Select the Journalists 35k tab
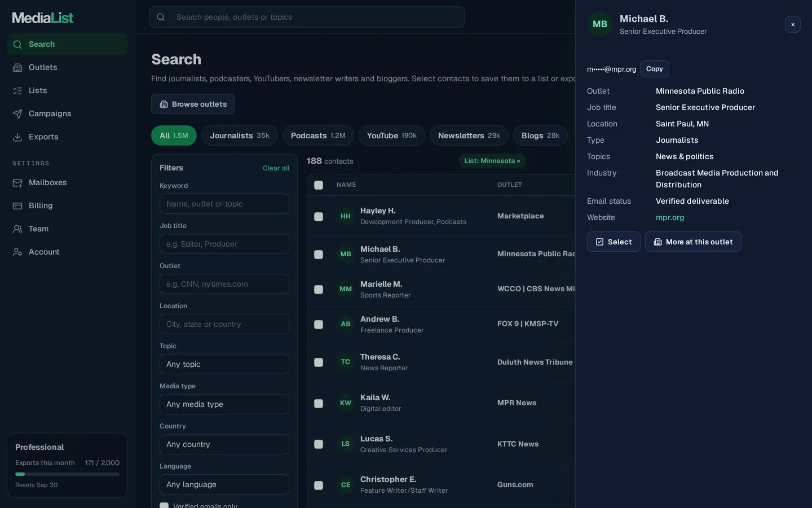Viewport: 812px width, 508px height. [240, 135]
